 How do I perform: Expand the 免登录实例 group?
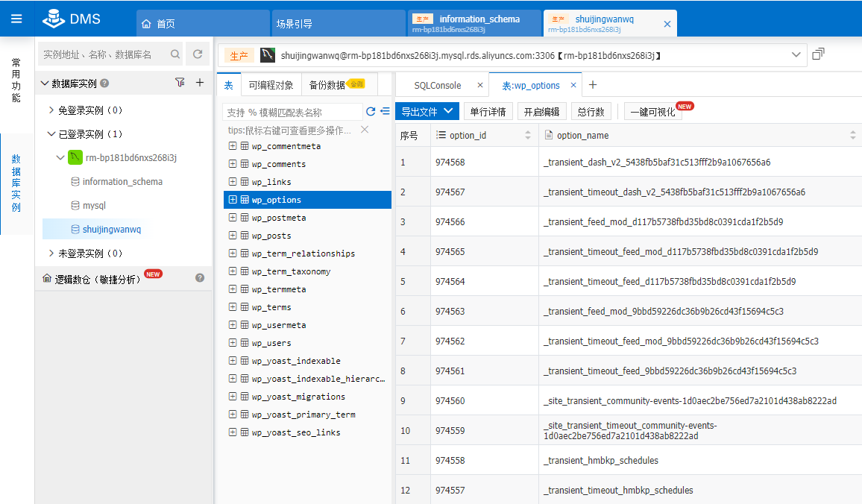coord(51,110)
